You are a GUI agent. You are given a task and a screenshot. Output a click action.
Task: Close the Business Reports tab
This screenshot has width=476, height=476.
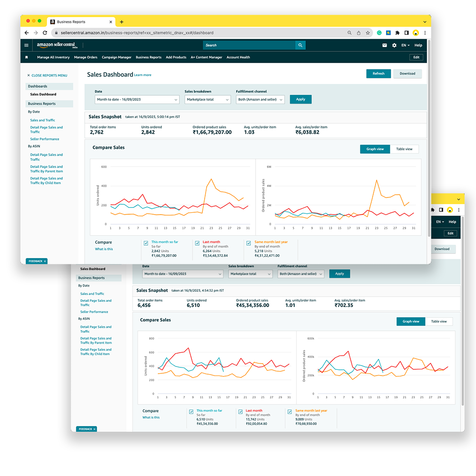[x=111, y=22]
